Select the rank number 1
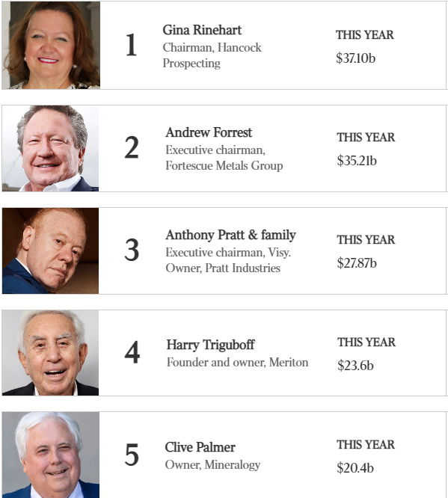 click(131, 45)
